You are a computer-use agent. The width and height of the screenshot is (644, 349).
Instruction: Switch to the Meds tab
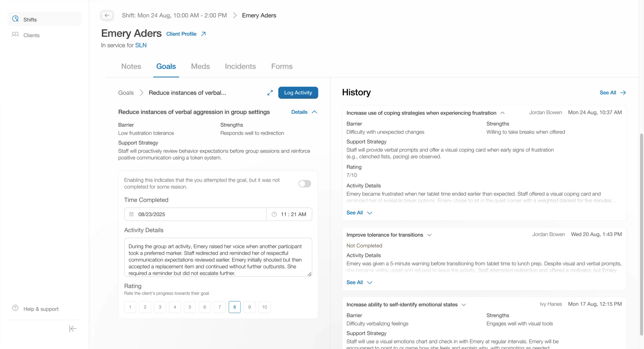[x=200, y=66]
